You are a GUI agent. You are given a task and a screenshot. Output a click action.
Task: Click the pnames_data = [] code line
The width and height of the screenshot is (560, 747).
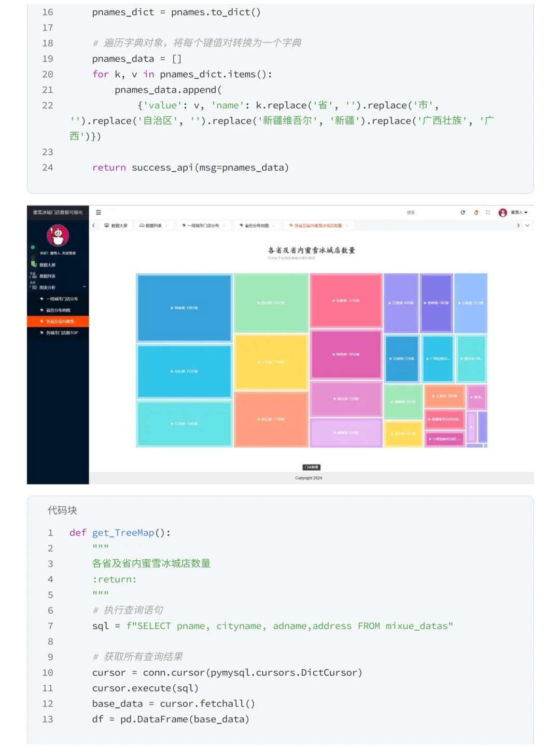point(137,59)
